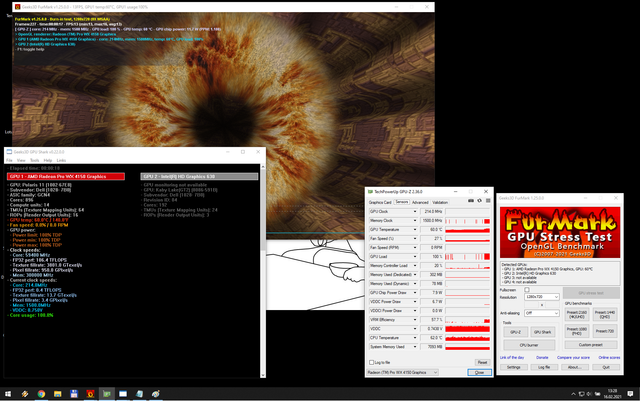Image resolution: width=640 pixels, height=401 pixels.
Task: Start CPU burner tool
Action: click(529, 345)
